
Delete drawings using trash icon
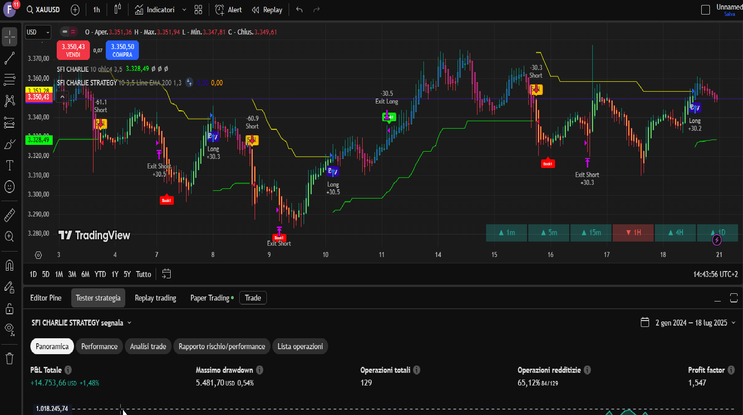click(9, 358)
